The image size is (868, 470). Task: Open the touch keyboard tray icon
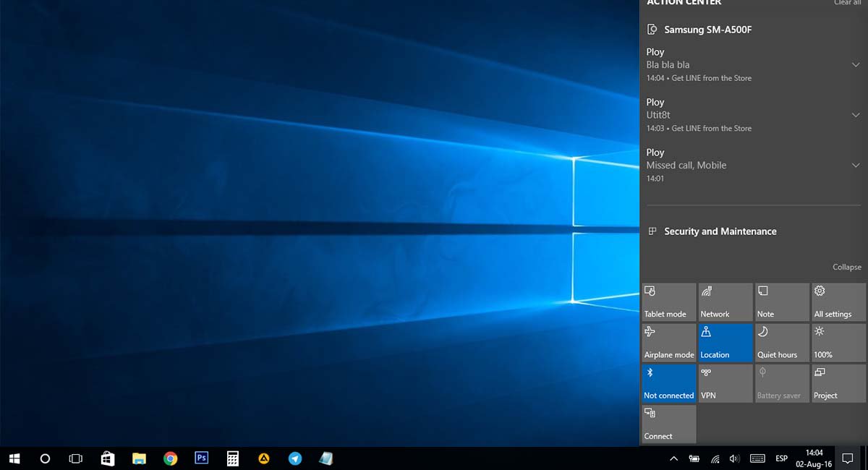(x=757, y=458)
